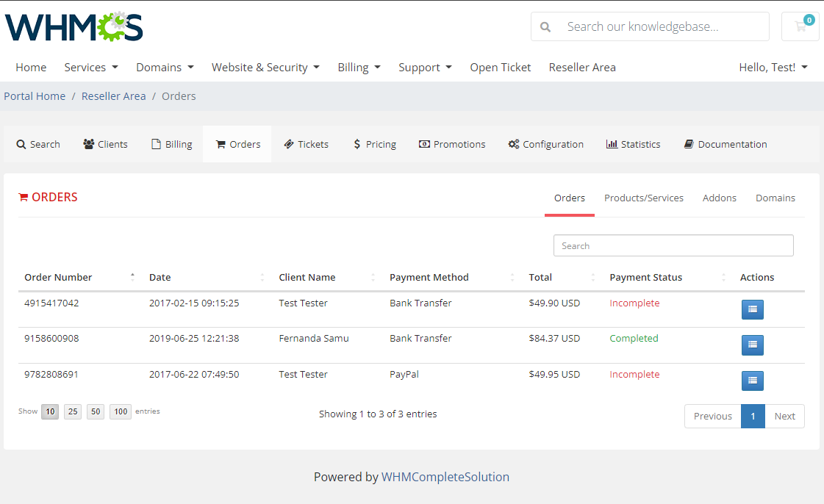
Task: Show 100 entries per page
Action: tap(121, 411)
